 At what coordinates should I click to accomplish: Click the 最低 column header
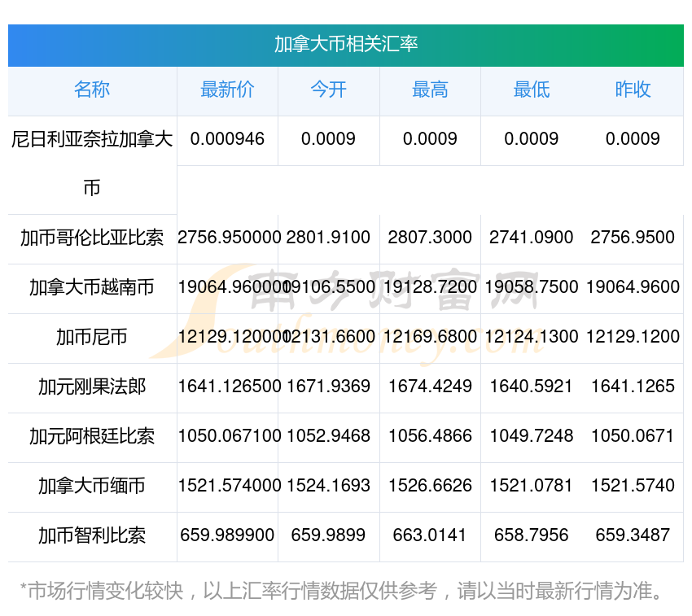coord(531,90)
